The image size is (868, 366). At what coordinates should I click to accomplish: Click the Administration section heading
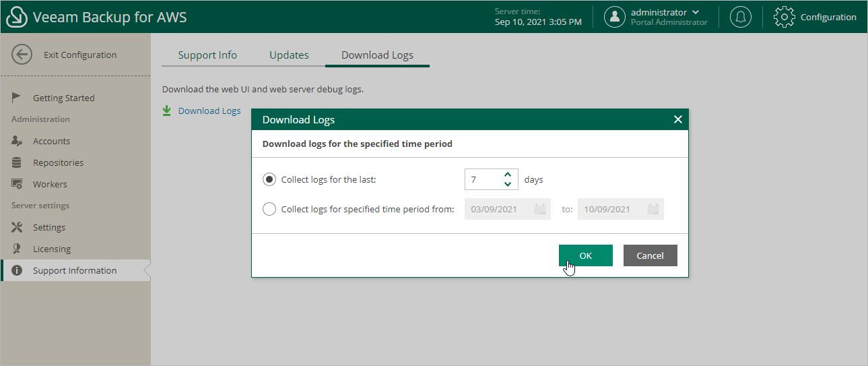(40, 119)
